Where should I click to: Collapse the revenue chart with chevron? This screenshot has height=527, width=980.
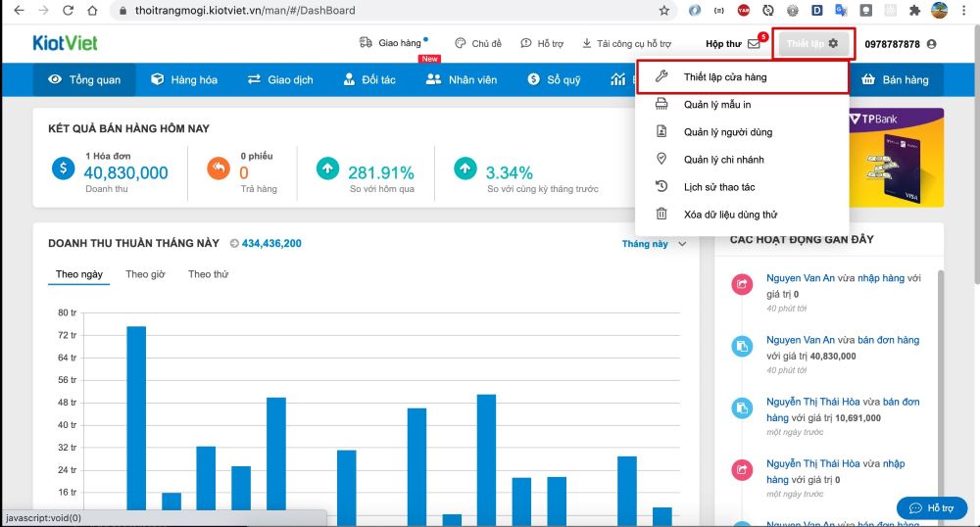pos(683,244)
